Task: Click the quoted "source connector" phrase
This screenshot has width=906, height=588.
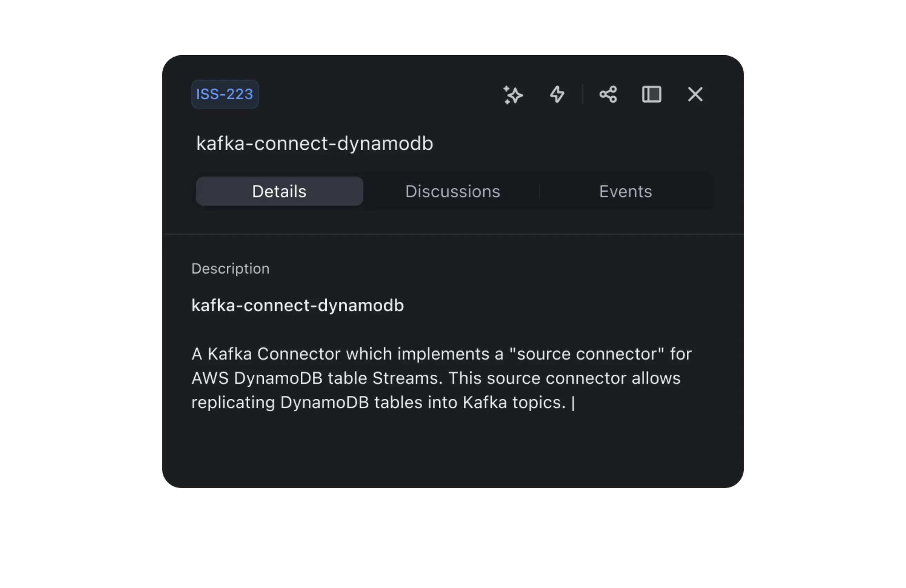Action: click(x=587, y=354)
